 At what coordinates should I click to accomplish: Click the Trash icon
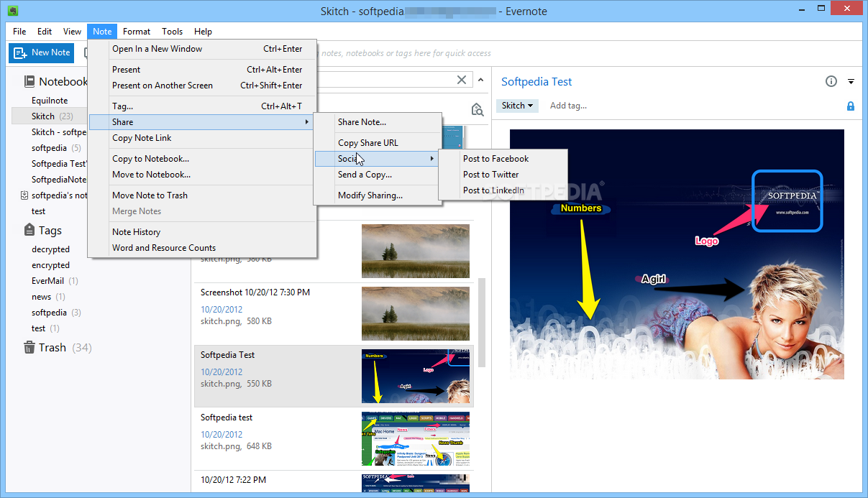click(29, 347)
